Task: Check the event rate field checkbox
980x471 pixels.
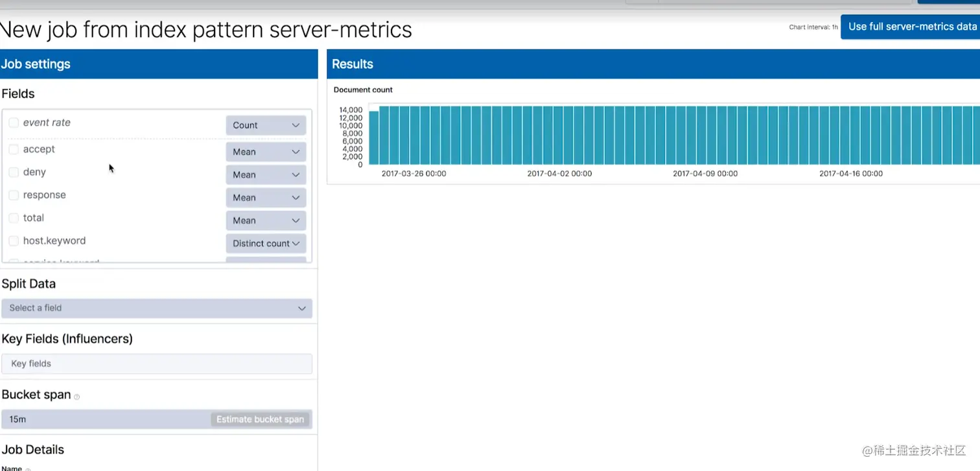Action: 14,123
